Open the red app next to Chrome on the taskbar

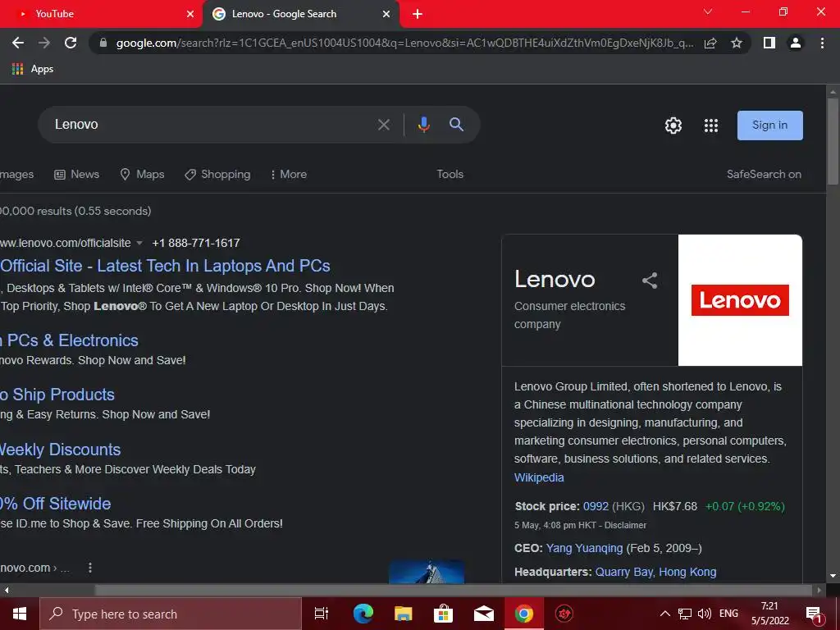click(564, 614)
